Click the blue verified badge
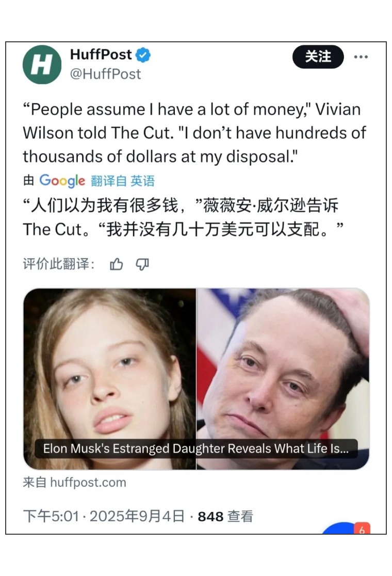Image resolution: width=392 pixels, height=576 pixels. coord(143,55)
